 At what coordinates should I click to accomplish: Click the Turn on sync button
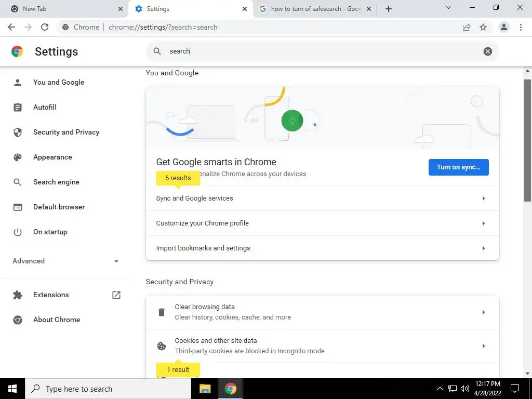[458, 167]
